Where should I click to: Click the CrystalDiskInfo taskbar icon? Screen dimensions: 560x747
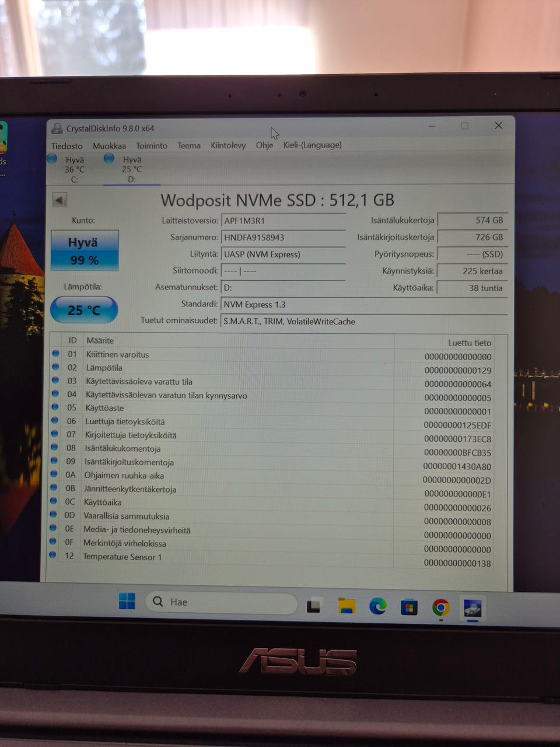click(x=473, y=609)
